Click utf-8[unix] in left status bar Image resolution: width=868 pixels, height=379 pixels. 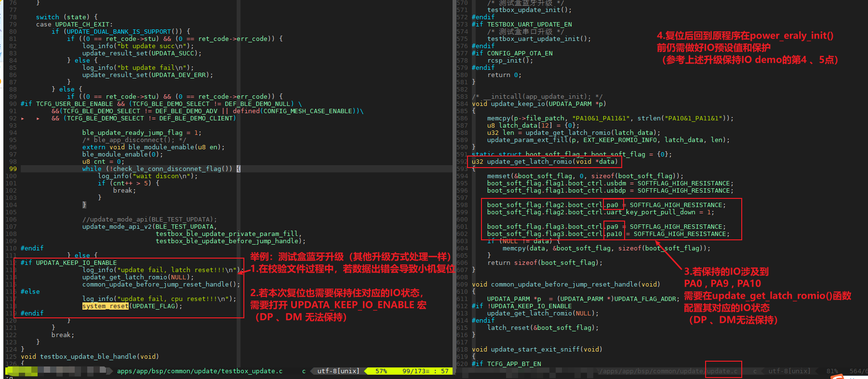point(338,371)
